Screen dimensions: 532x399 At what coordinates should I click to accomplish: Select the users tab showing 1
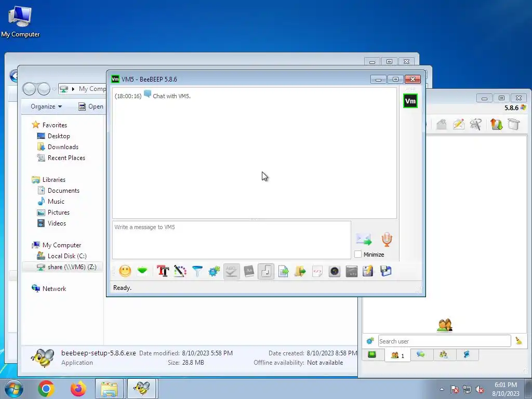tap(397, 355)
